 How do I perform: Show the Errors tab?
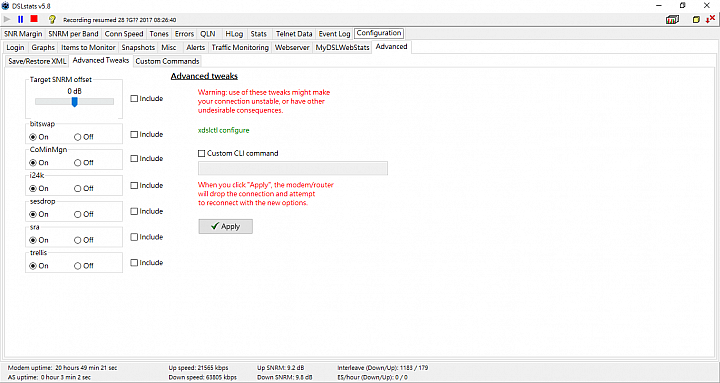click(184, 34)
